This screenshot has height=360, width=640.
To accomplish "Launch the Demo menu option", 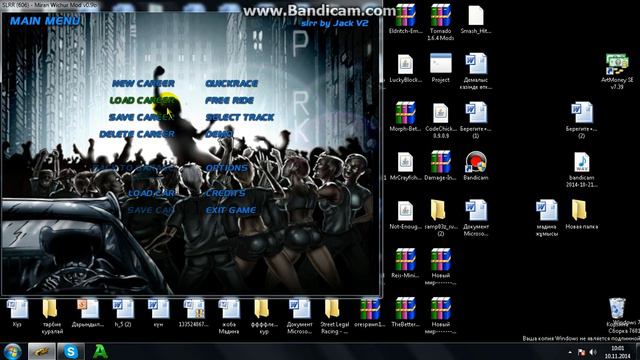I will coord(219,134).
